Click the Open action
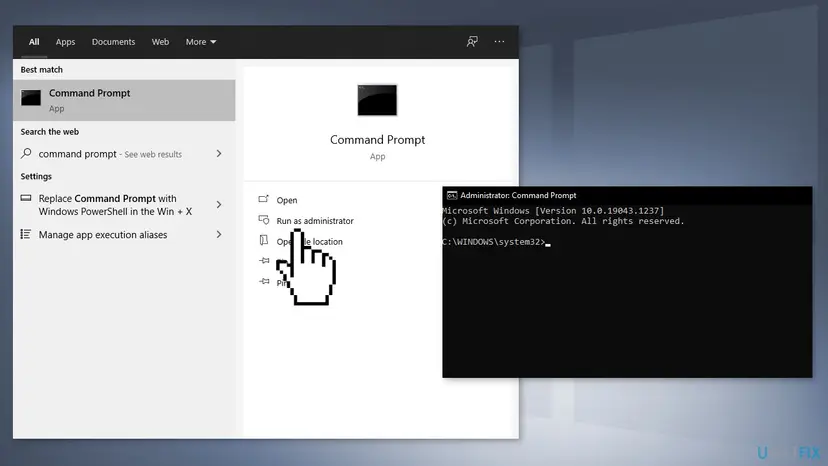This screenshot has width=828, height=466. 287,200
